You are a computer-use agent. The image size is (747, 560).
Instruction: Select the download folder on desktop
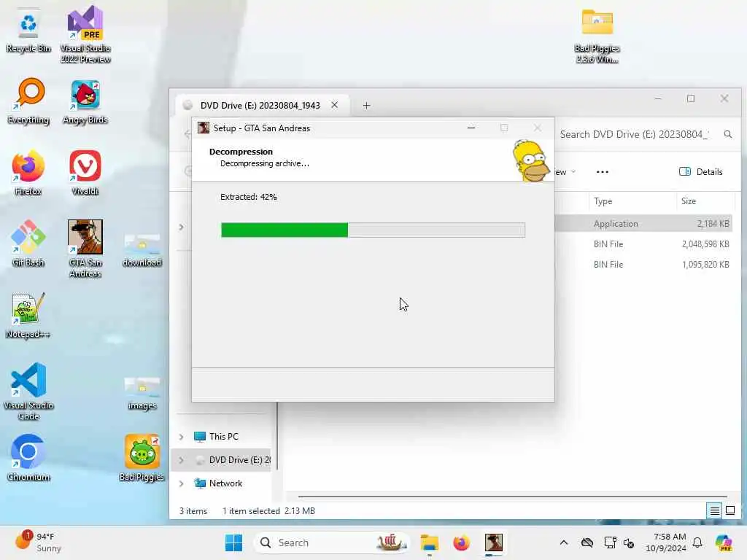pos(142,251)
